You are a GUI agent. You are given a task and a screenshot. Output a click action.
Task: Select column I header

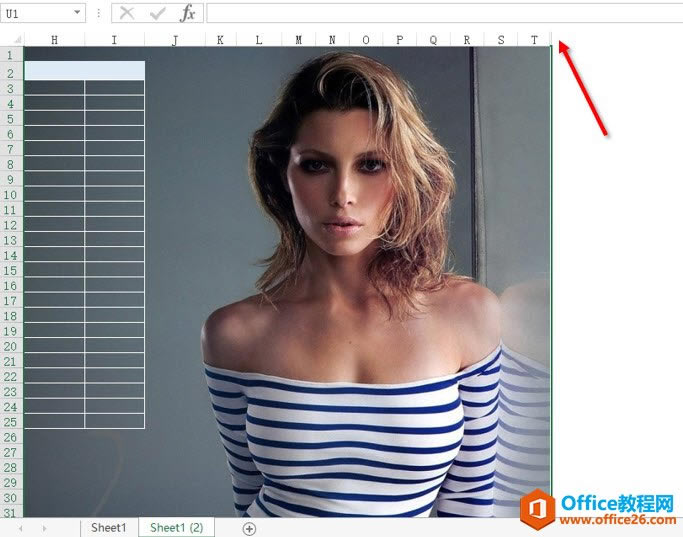click(114, 40)
